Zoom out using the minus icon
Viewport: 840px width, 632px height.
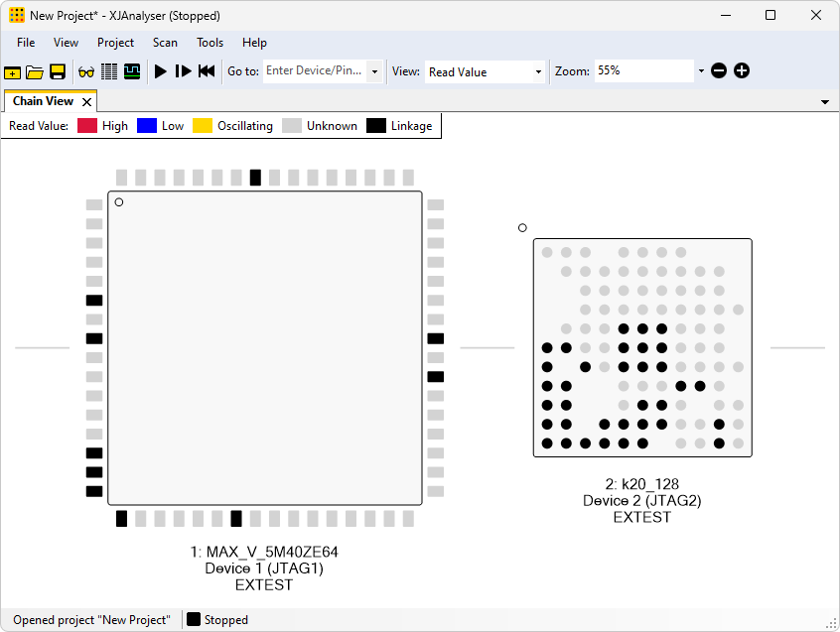719,71
